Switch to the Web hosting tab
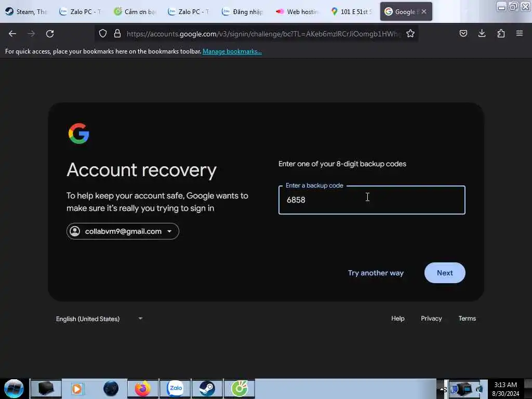The width and height of the screenshot is (532, 399). click(x=297, y=11)
